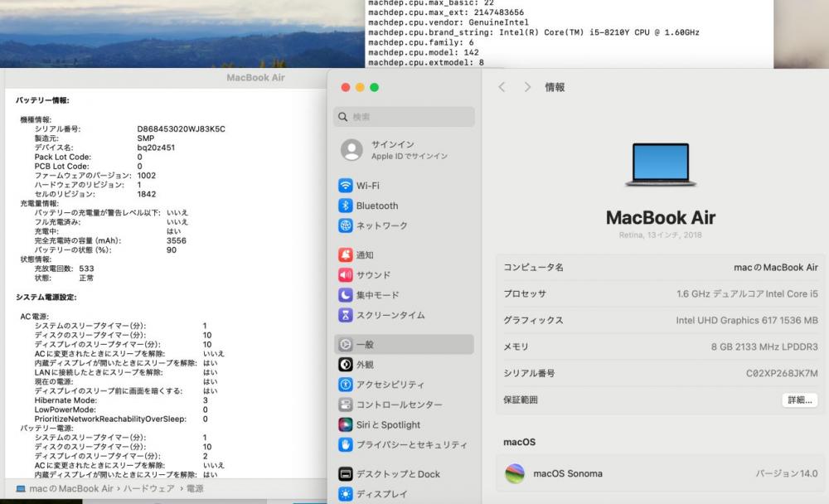The image size is (829, 504).
Task: Click Hibernate Mode row in power settings
Action: tap(121, 400)
